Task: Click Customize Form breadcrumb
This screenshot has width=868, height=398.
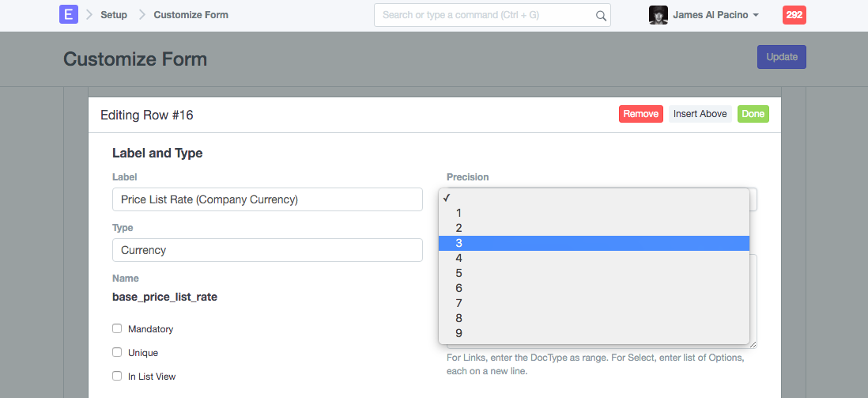Action: 191,15
